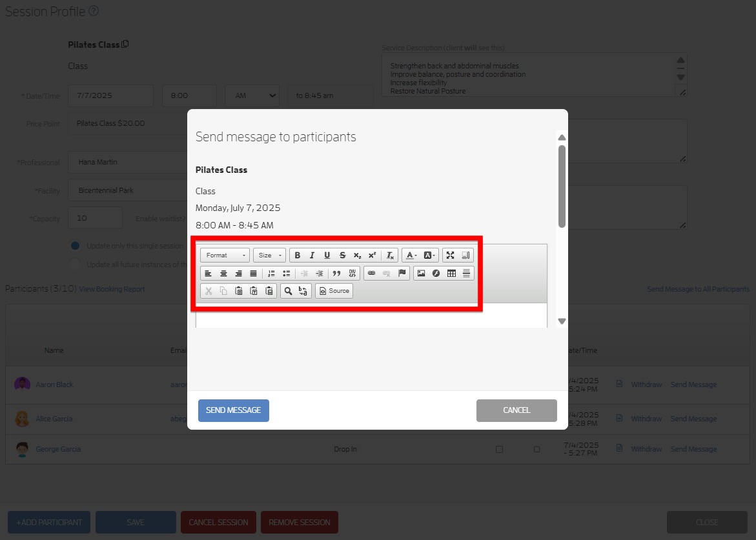Apply Underline in the editor toolbar
Image resolution: width=756 pixels, height=540 pixels.
click(327, 255)
